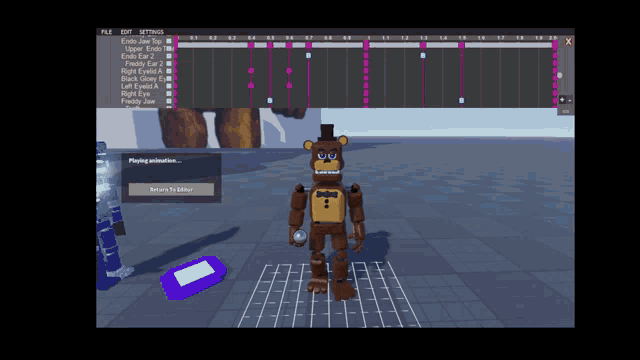Screen dimensions: 640x360
Task: Click the 0.9 mark on time ruler
Action: tap(347, 38)
